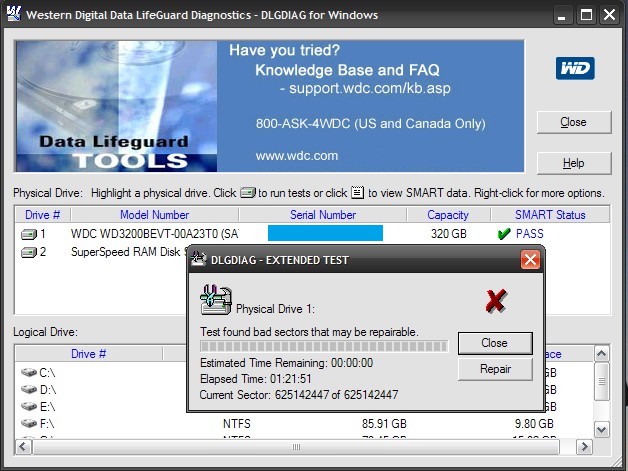Click the extended test progress bar
Viewport: 628px width, 471px height.
coord(324,346)
